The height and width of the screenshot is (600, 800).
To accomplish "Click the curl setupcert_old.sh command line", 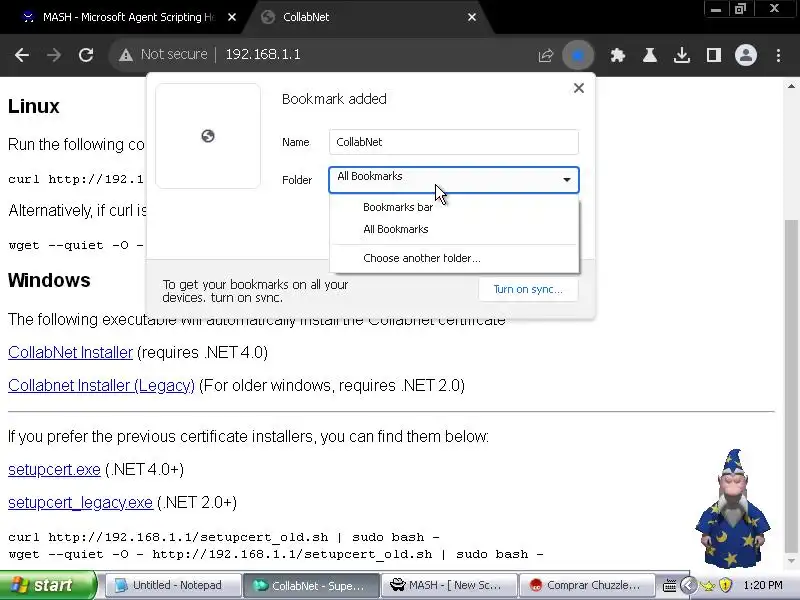I will point(224,537).
